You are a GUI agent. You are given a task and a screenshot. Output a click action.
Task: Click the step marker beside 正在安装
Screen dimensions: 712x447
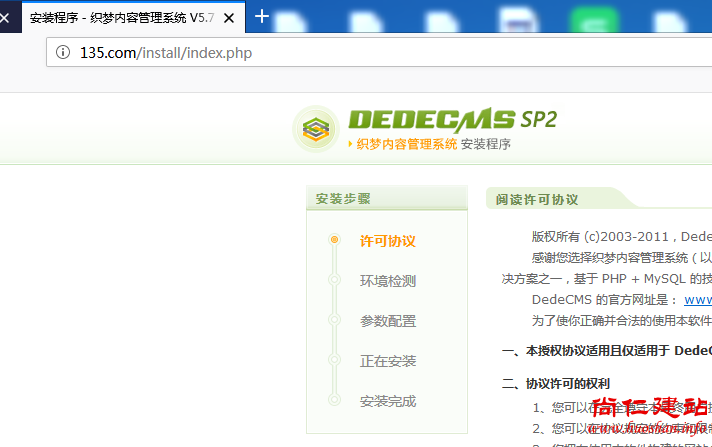(334, 359)
